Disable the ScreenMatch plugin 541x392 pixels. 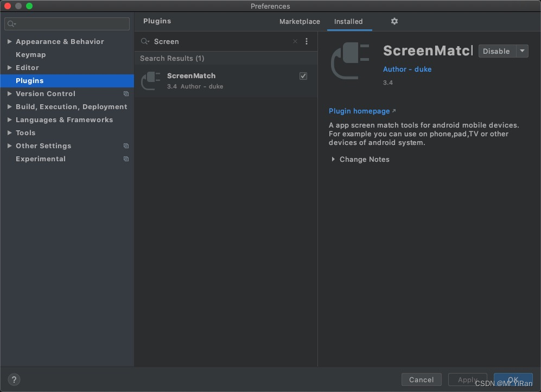click(x=497, y=51)
